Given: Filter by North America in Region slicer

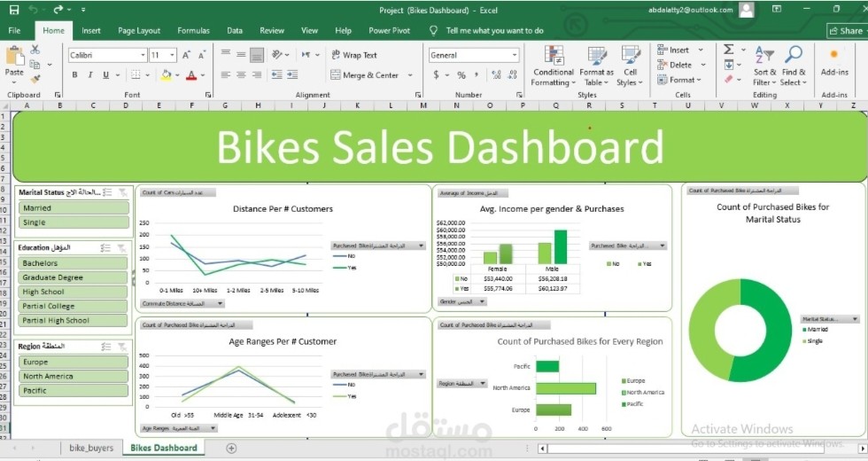Looking at the screenshot, I should click(73, 376).
